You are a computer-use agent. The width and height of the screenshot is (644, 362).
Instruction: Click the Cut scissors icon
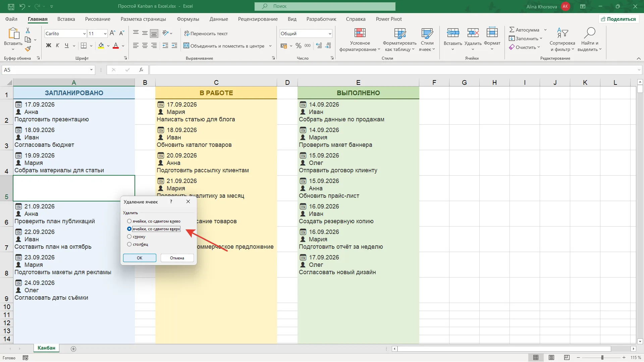pyautogui.click(x=28, y=31)
